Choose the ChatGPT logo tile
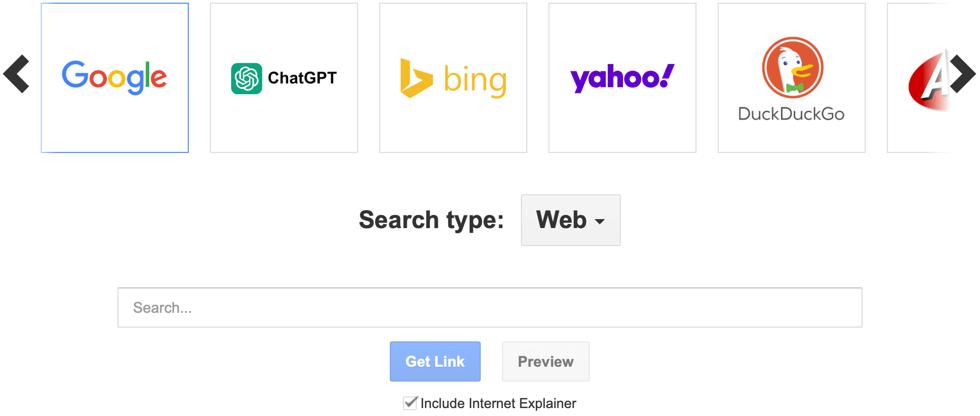The width and height of the screenshot is (980, 416). click(x=284, y=78)
